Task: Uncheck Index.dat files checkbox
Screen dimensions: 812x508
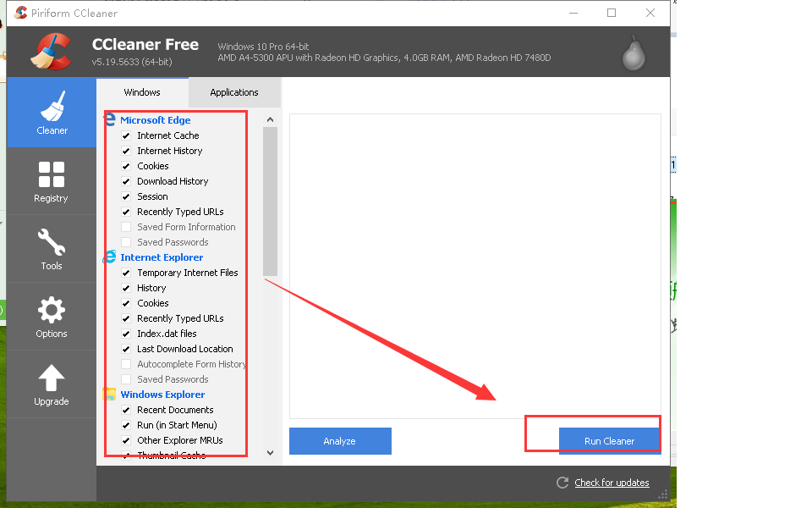Action: click(x=126, y=334)
